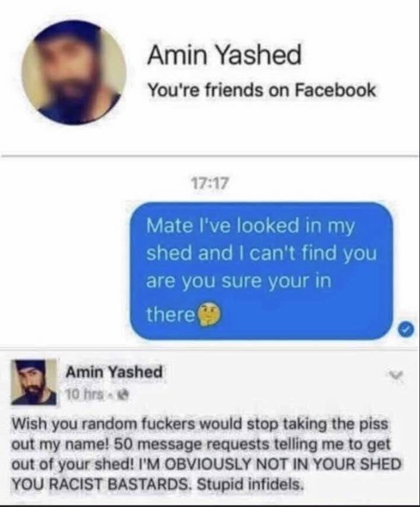Viewport: 420px width, 507px height.
Task: Click the thinking face emoji in message
Action: coord(209,314)
